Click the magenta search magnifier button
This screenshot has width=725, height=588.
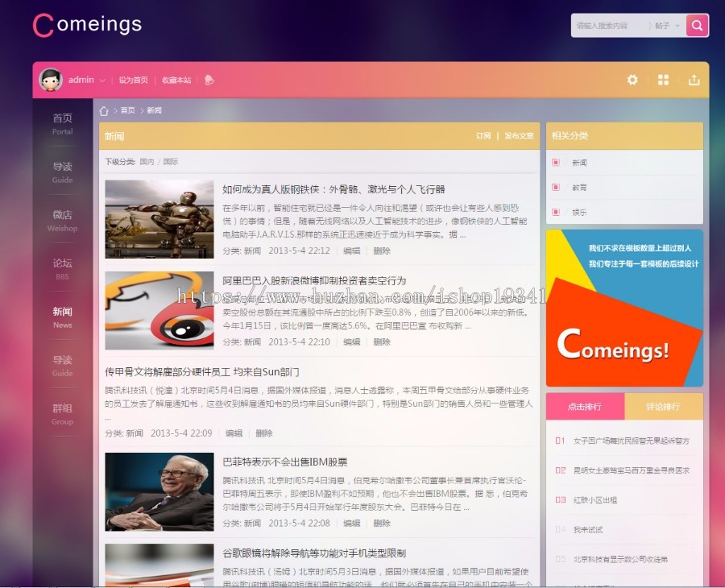[698, 26]
